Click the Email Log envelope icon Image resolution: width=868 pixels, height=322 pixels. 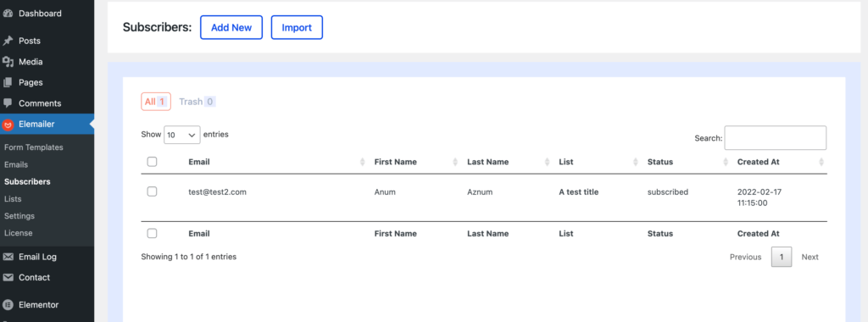pos(8,257)
